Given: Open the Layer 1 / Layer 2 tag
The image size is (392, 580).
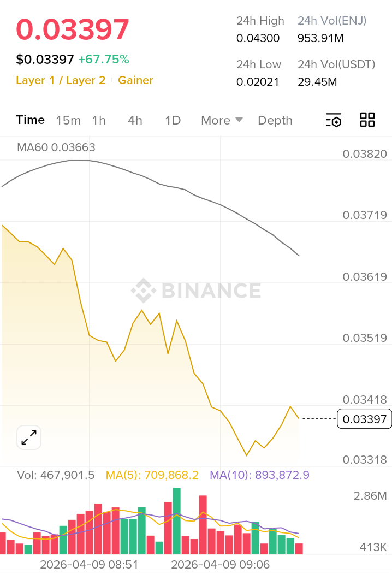Looking at the screenshot, I should point(61,80).
